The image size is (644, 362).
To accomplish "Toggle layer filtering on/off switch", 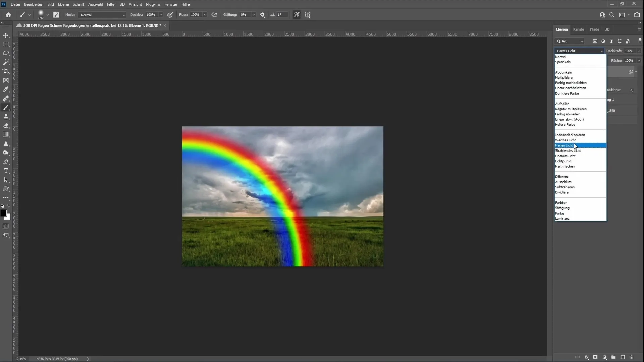I will pos(640,40).
